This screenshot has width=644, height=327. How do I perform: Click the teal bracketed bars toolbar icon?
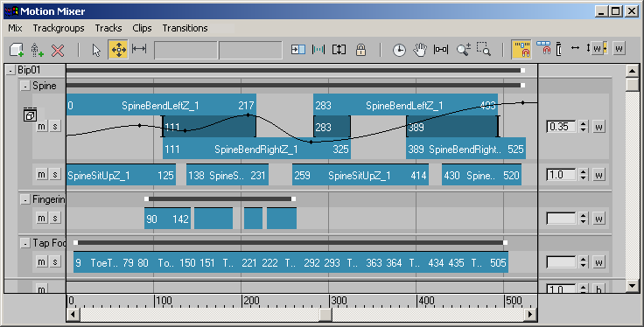pyautogui.click(x=318, y=50)
